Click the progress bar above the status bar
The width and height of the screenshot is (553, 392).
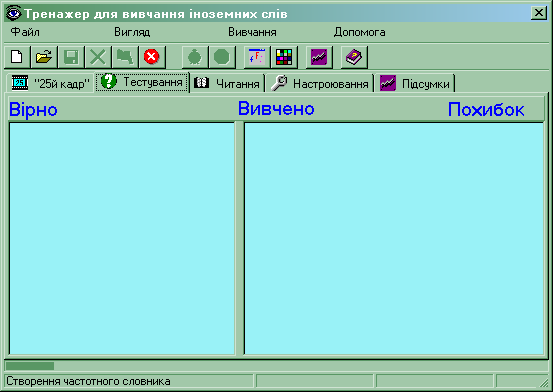[276, 366]
